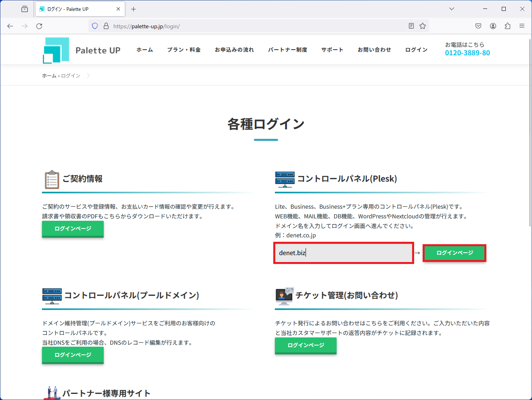This screenshot has width=532, height=400.
Task: Click the コントロールパネル(プールドメイン) heading
Action: click(x=132, y=295)
